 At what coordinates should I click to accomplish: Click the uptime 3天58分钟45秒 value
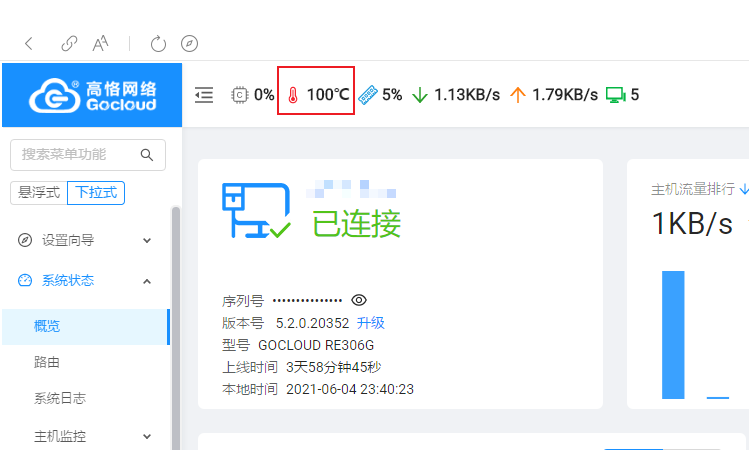tap(333, 367)
